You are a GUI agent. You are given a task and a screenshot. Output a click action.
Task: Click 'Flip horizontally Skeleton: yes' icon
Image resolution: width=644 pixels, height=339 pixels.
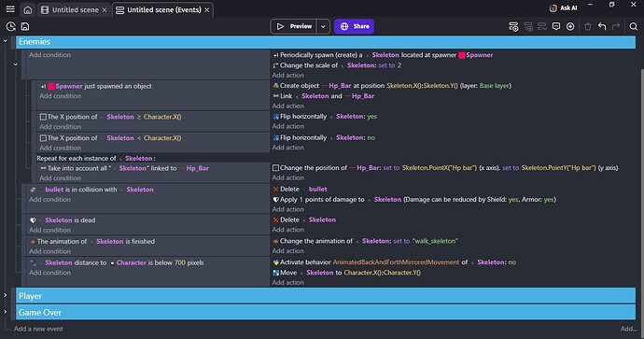coord(276,117)
